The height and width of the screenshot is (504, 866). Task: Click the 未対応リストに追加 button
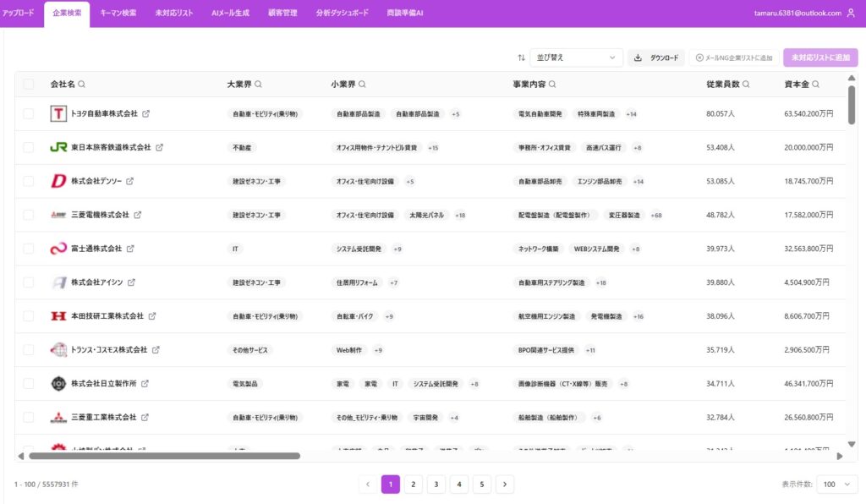tap(820, 58)
